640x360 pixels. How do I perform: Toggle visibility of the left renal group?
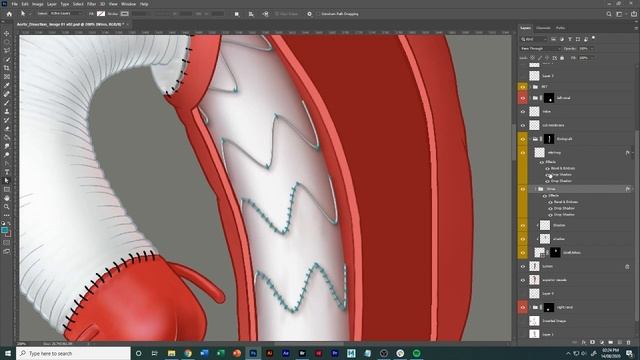[x=523, y=98]
